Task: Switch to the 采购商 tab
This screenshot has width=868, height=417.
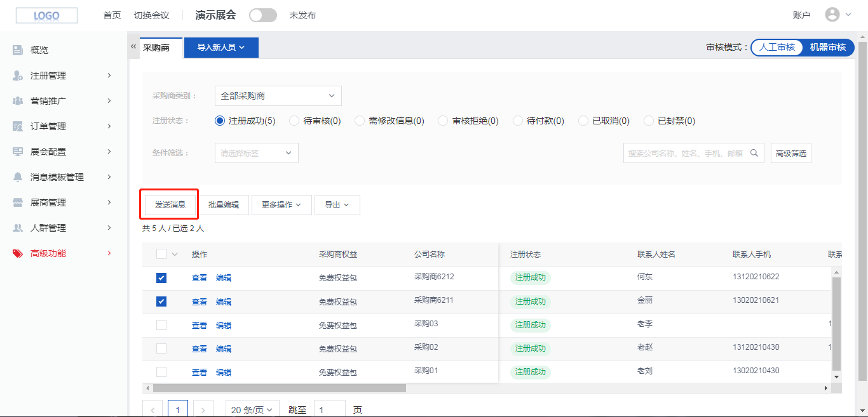Action: 156,48
